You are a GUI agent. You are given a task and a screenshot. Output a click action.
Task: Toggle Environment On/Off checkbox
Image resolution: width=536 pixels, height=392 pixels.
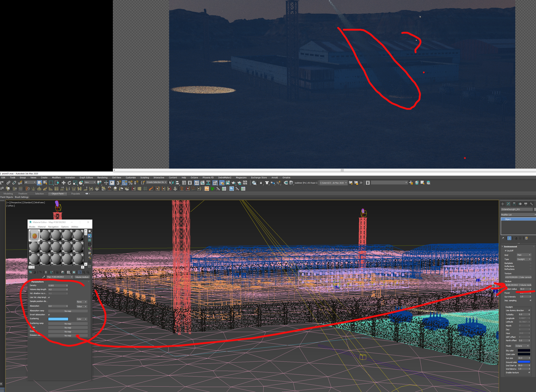coord(506,251)
